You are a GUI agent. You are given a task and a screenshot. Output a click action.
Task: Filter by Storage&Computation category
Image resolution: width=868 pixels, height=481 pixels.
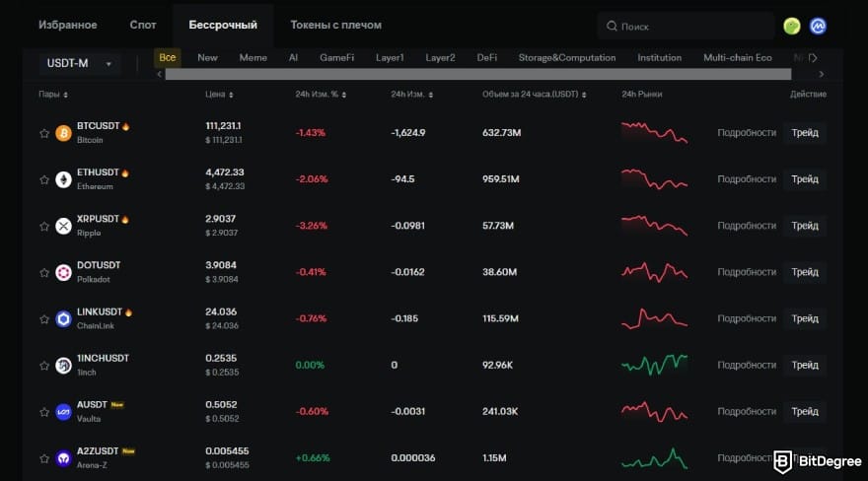567,57
